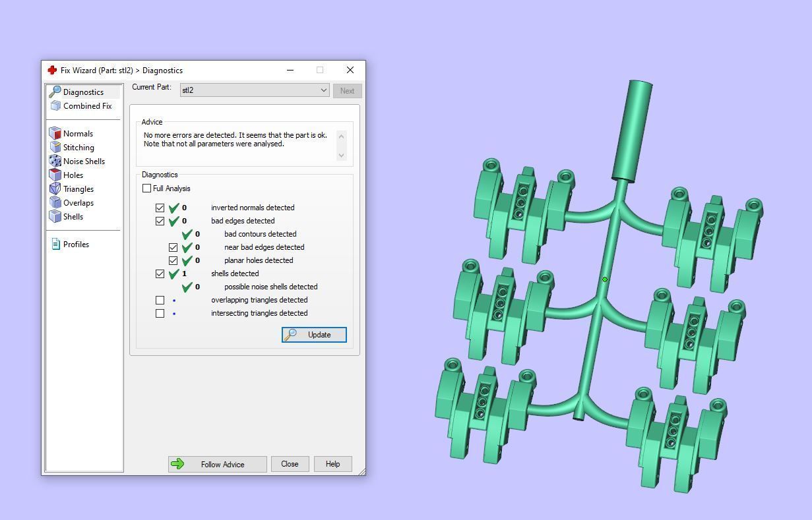Click the Diagnostics magnifier icon in sidebar
Image resolution: width=812 pixels, height=520 pixels.
(55, 92)
